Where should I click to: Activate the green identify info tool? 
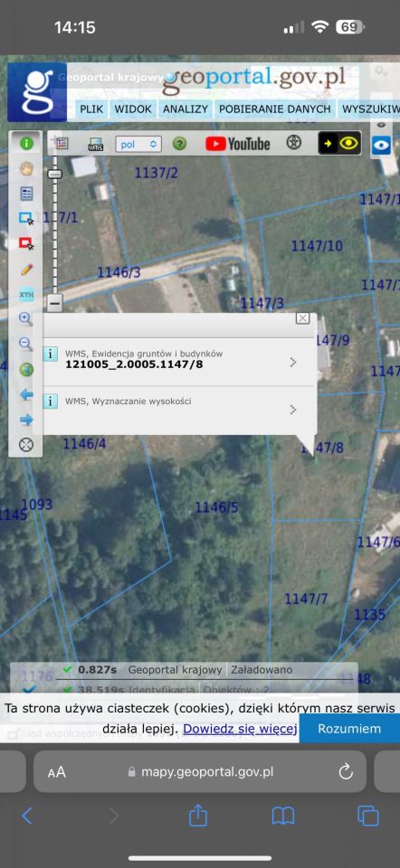pyautogui.click(x=26, y=144)
